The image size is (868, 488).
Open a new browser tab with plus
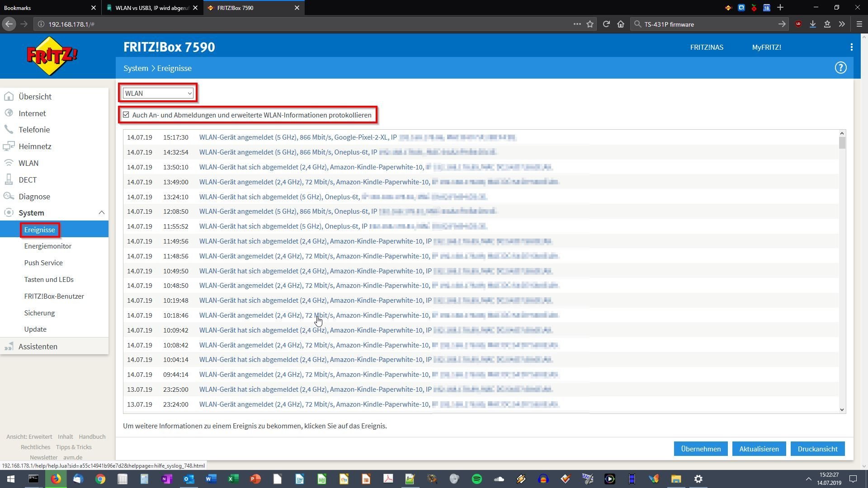click(780, 8)
